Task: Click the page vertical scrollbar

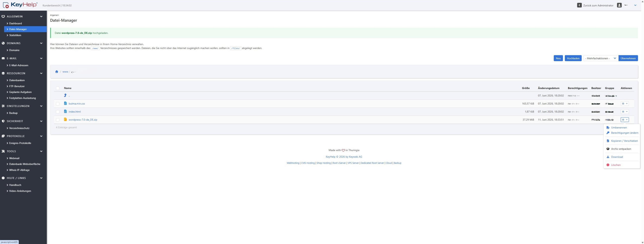Action: coord(642,122)
